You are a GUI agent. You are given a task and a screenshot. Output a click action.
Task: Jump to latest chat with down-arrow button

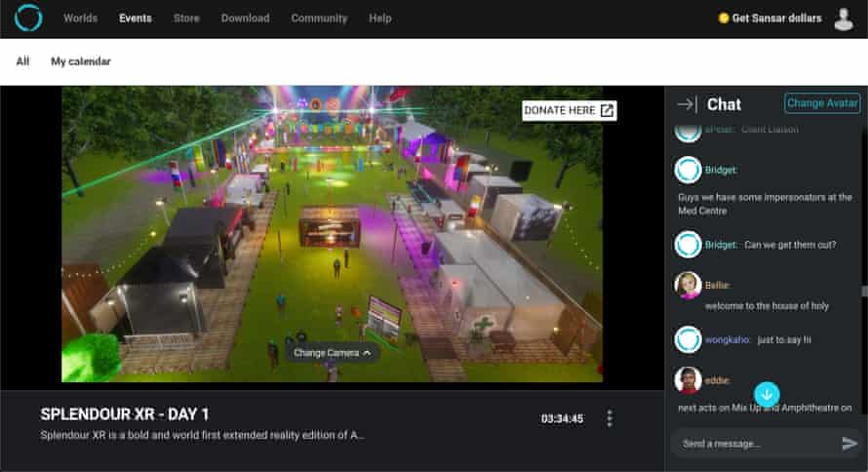click(x=767, y=395)
